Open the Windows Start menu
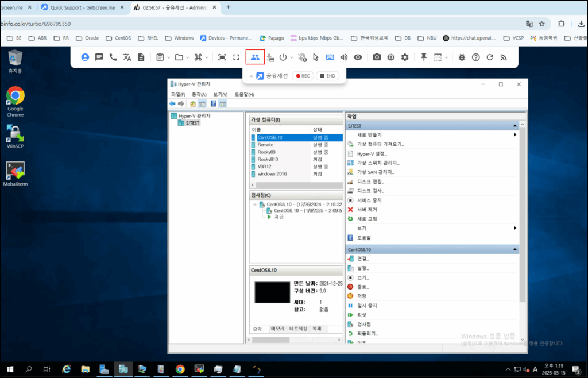This screenshot has height=378, width=588. pos(10,369)
